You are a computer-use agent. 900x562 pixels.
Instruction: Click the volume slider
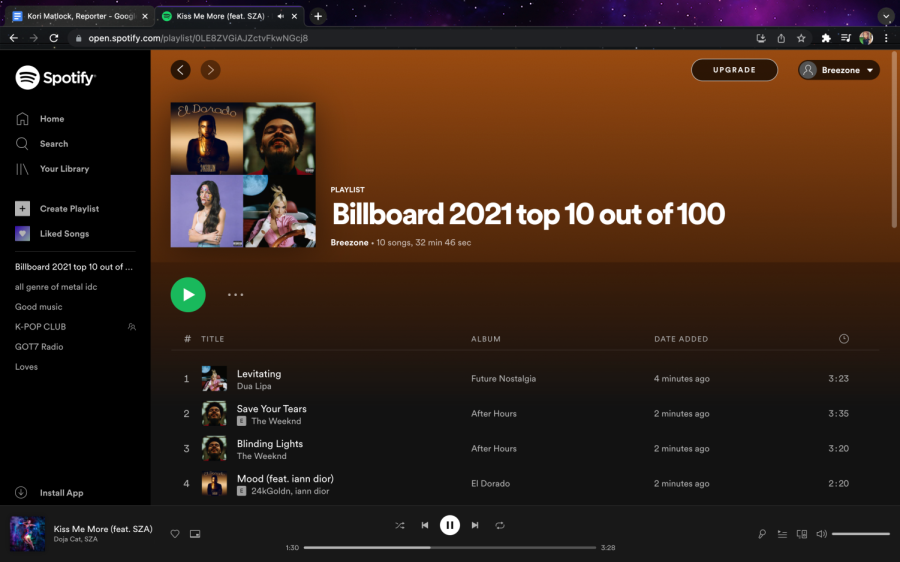point(860,534)
